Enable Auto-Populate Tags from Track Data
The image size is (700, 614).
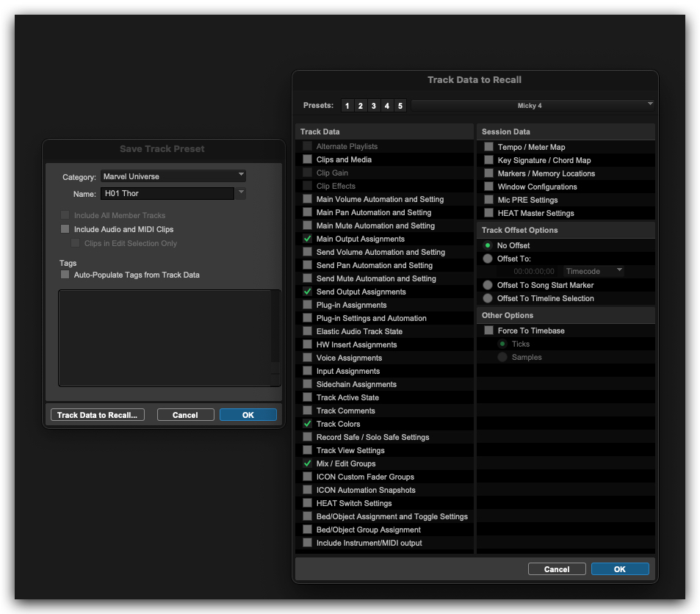coord(65,275)
